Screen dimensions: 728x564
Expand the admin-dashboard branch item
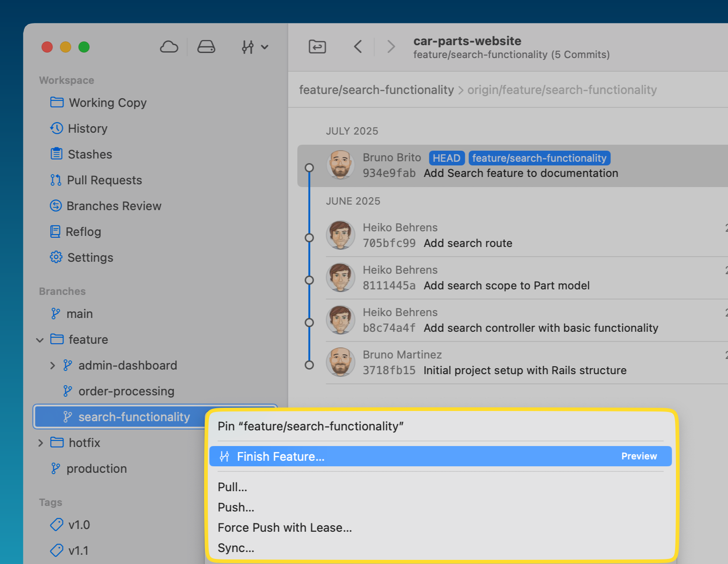(53, 366)
